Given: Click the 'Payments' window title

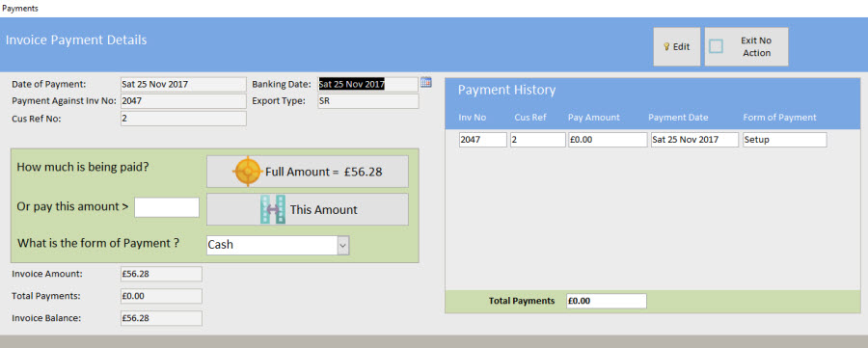Looking at the screenshot, I should click(x=19, y=9).
